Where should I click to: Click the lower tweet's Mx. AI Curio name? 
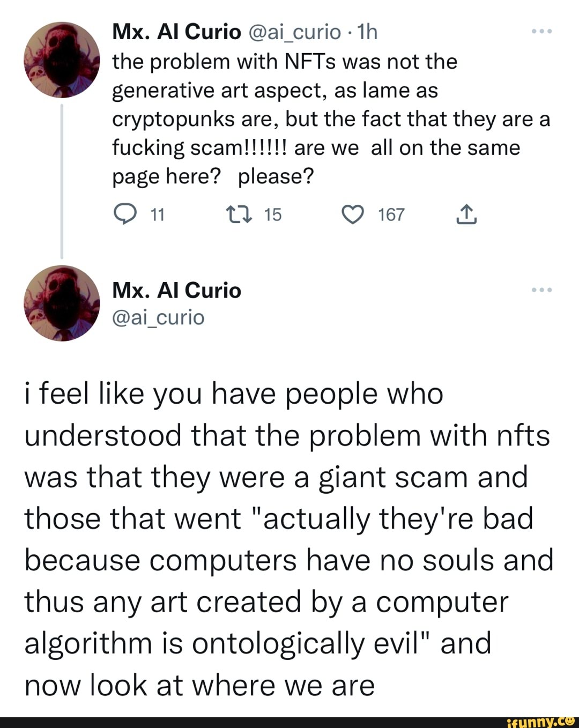[177, 290]
